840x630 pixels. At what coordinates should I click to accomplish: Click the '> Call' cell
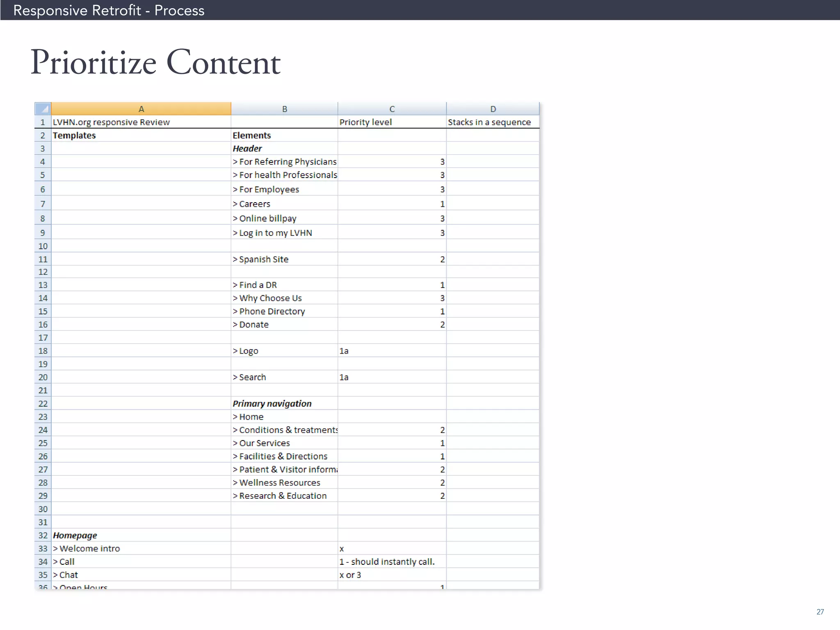point(141,561)
